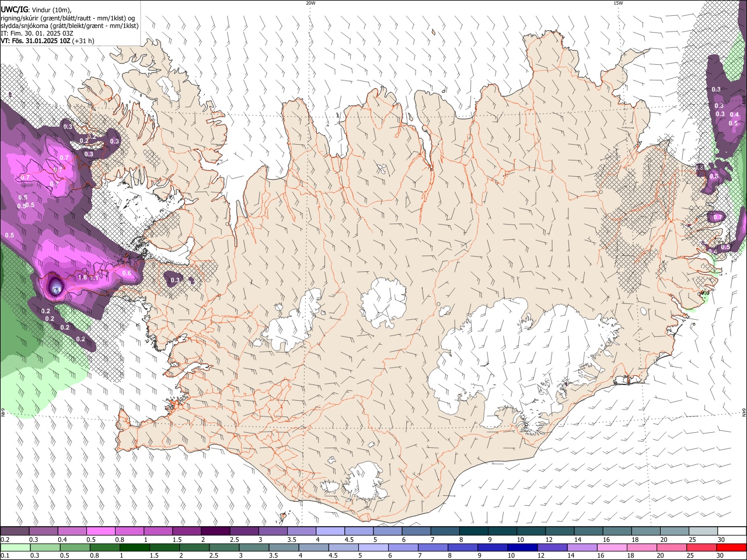Viewport: 747px width, 560px height.
Task: Click the header text 'UWC/IG: Vindur (10m),'
Action: (36, 9)
